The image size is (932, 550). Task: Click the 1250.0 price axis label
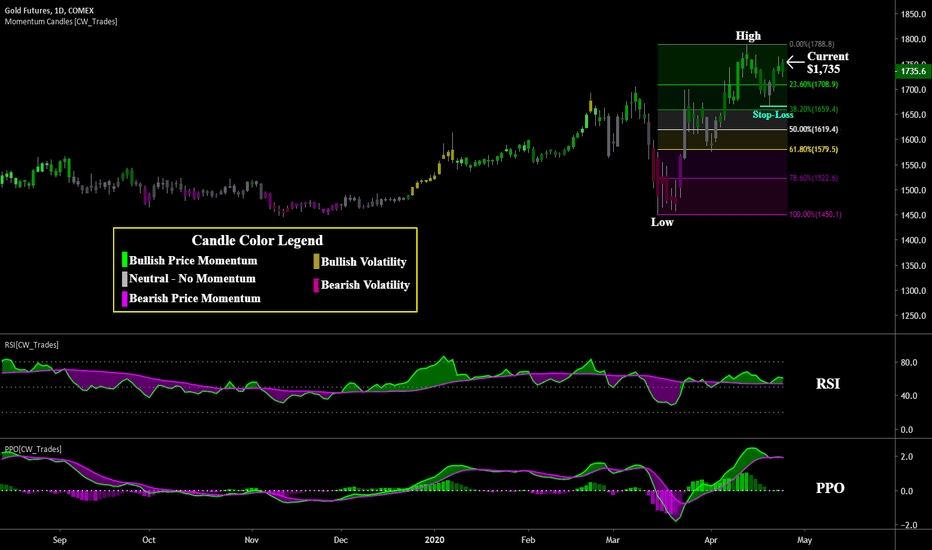point(914,316)
